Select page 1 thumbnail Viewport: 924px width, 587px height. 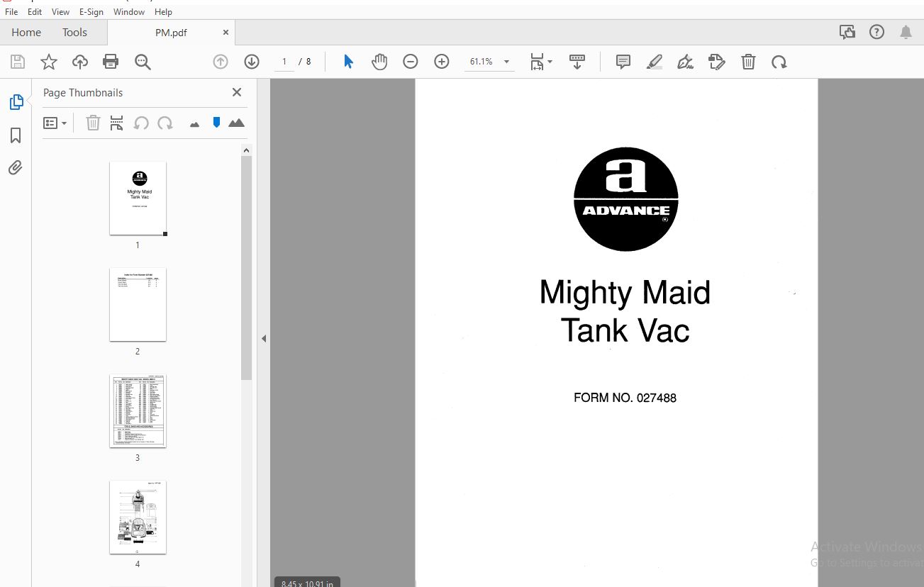point(138,198)
